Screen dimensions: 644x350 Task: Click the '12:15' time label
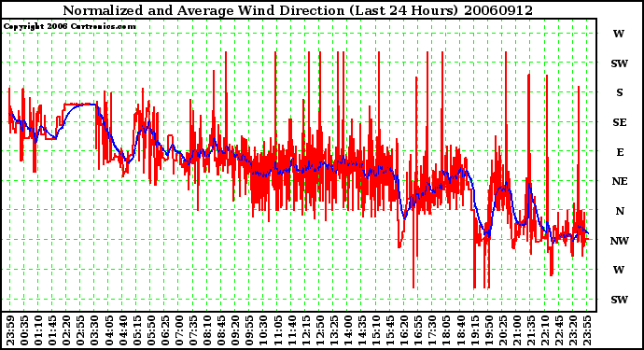(x=306, y=330)
